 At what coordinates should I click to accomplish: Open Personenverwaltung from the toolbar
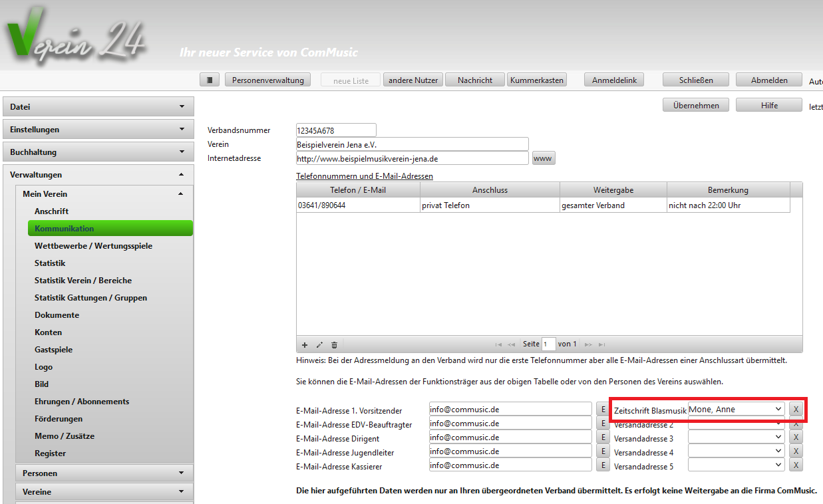(268, 80)
